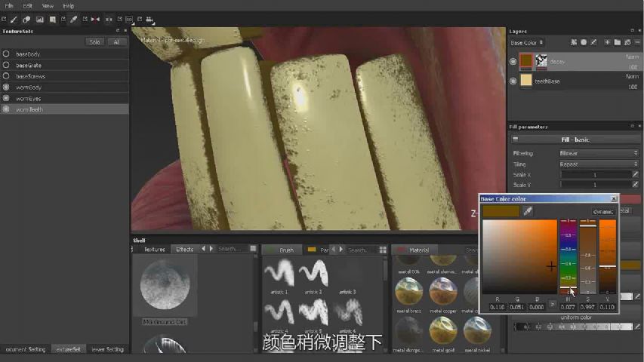The image size is (644, 362).
Task: Switch to Viewer Setting tab
Action: click(x=106, y=349)
